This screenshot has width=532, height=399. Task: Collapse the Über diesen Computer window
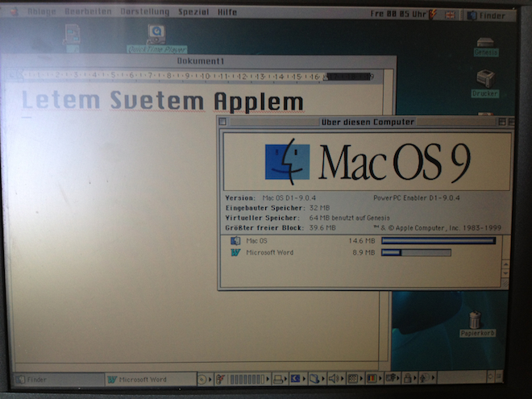coord(510,122)
